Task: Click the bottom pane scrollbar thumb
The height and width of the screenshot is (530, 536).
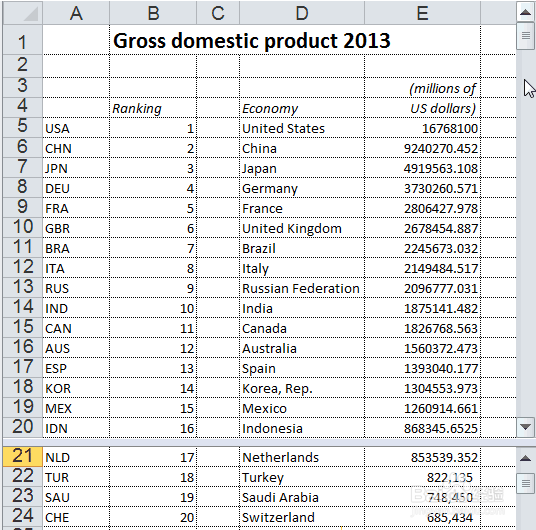Action: 525,483
